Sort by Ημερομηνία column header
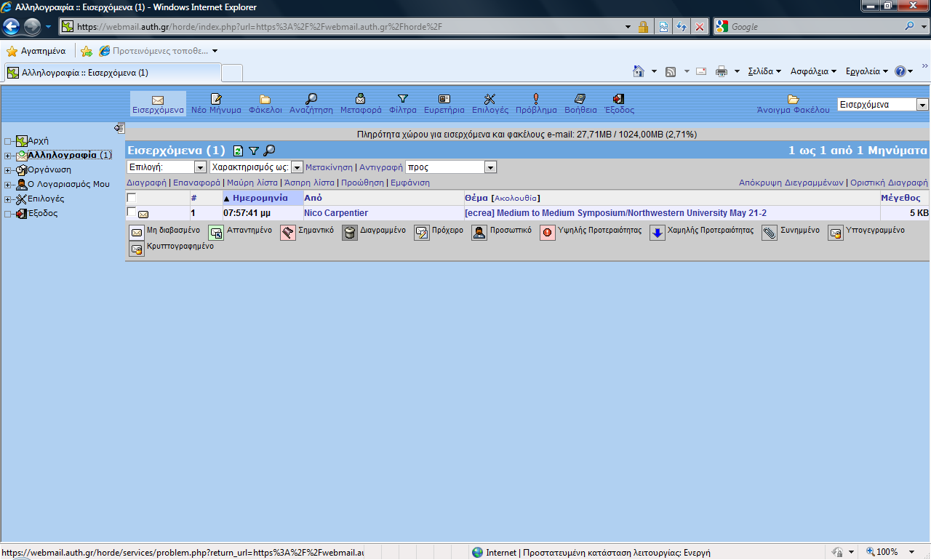This screenshot has height=560, width=931. pos(260,198)
